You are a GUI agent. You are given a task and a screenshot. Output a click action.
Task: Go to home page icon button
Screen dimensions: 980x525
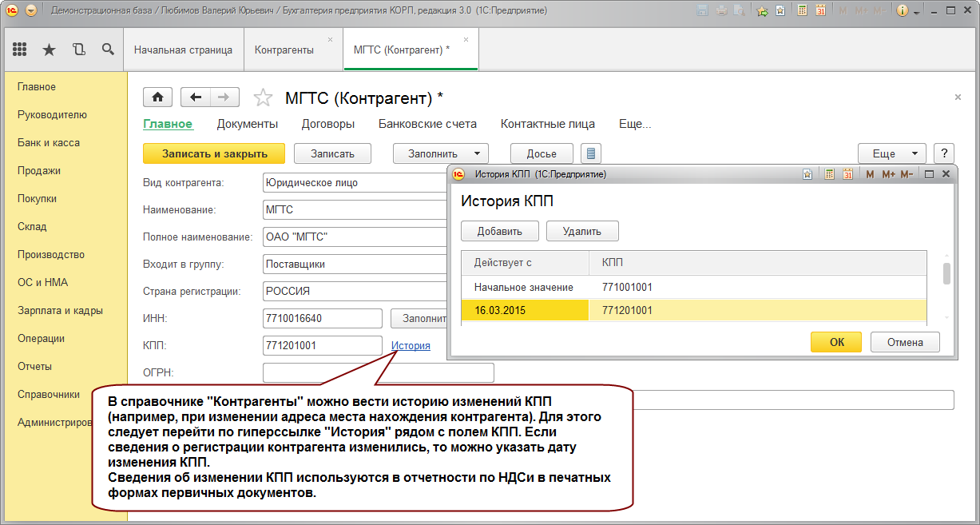coord(157,97)
